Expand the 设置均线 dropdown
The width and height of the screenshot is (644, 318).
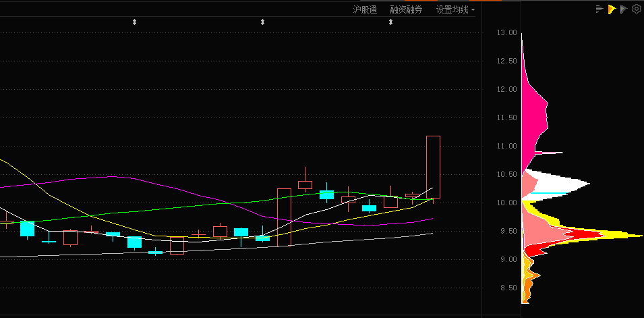[x=452, y=9]
